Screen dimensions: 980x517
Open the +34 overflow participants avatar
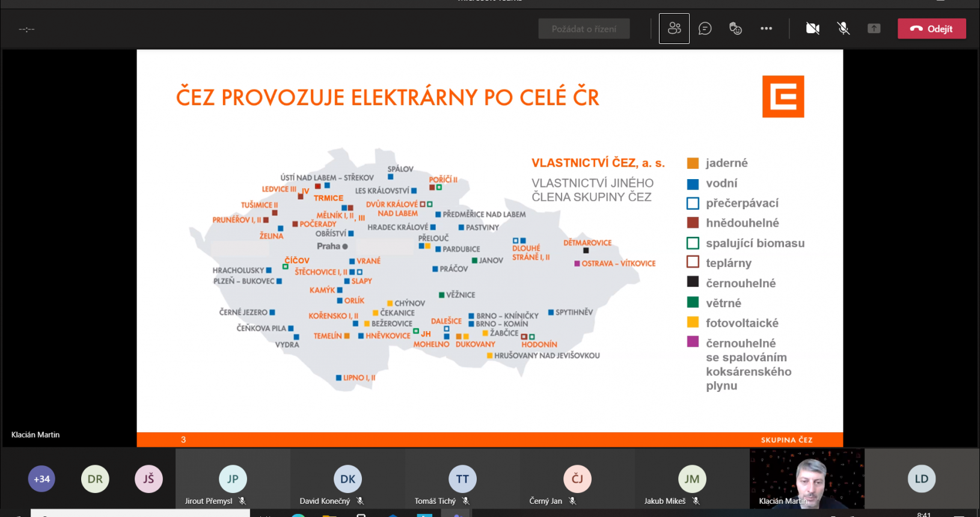point(41,479)
